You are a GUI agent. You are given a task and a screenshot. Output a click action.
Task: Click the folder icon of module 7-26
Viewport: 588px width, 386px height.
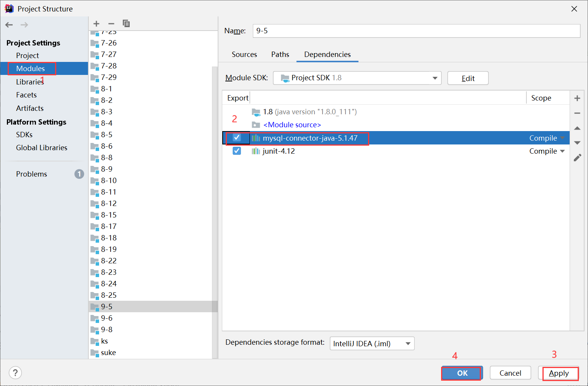(94, 43)
